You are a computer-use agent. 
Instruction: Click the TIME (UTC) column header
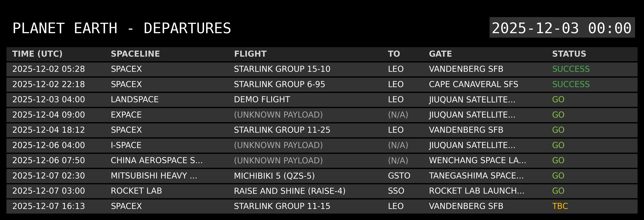coord(37,54)
